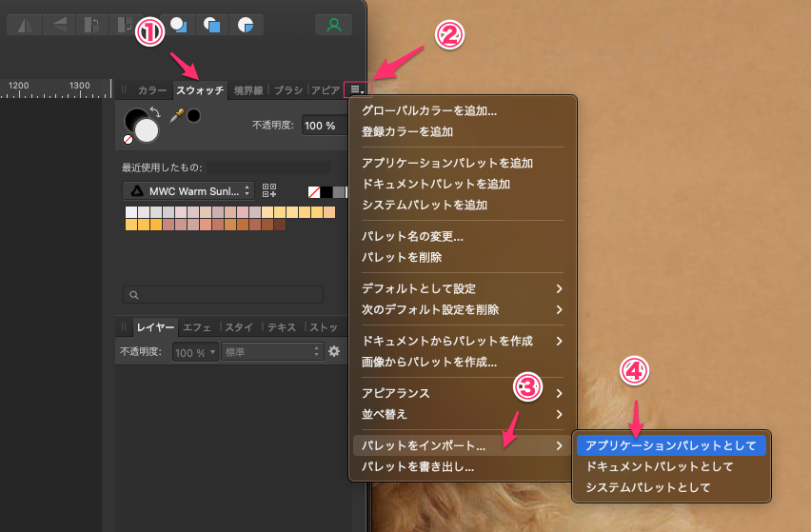Image resolution: width=811 pixels, height=532 pixels.
Task: Open the 標準 blend mode dropdown
Action: point(272,352)
